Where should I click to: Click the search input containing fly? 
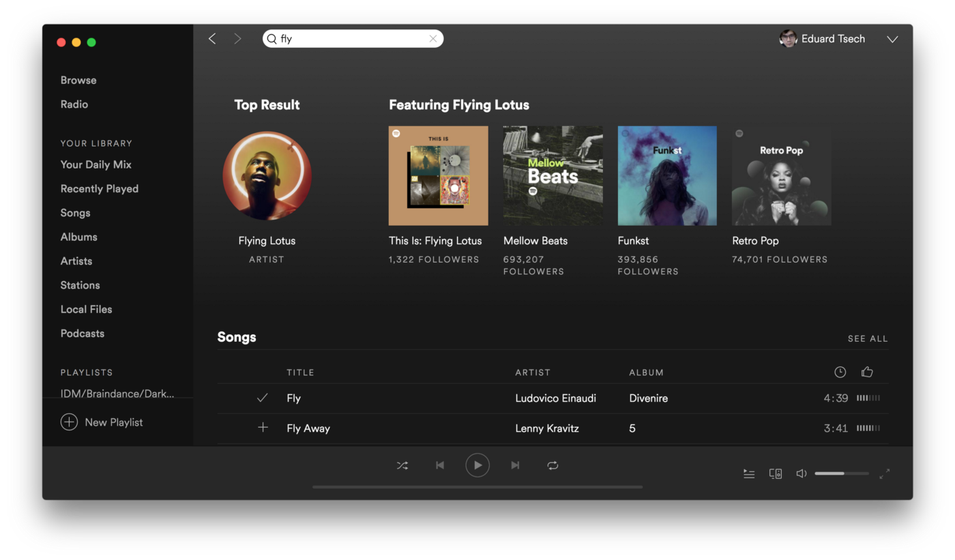point(353,39)
